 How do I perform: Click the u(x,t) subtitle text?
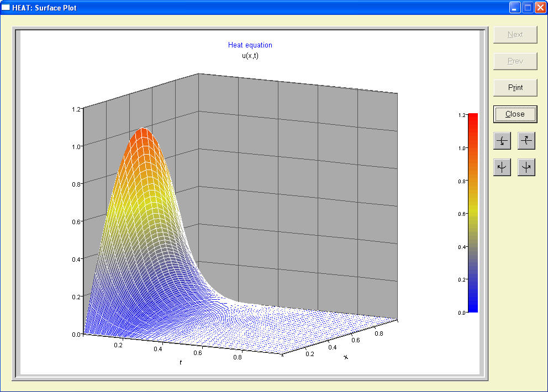(250, 56)
